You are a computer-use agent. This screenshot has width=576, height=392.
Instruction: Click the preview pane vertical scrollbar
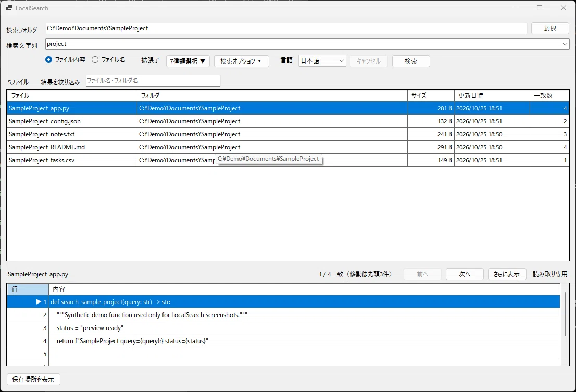pos(565,314)
